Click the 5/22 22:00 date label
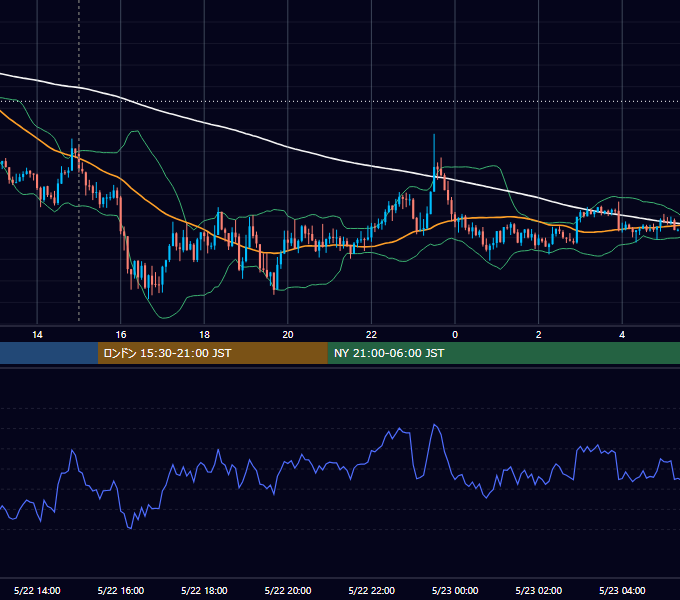 click(x=372, y=590)
